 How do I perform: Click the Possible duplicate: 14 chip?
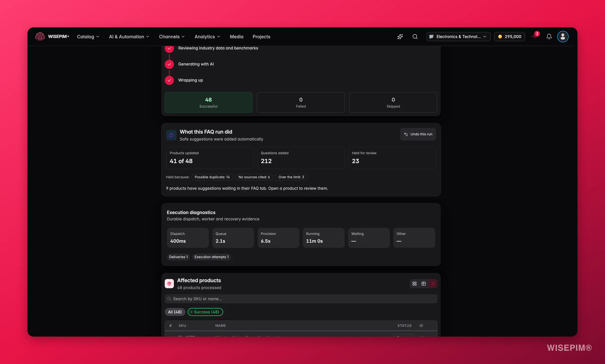point(212,177)
